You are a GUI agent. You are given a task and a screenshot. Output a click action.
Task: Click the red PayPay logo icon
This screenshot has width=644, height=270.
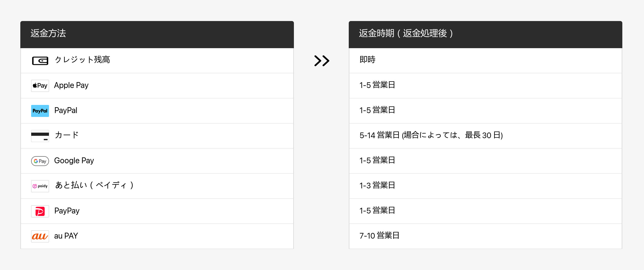[x=40, y=211]
